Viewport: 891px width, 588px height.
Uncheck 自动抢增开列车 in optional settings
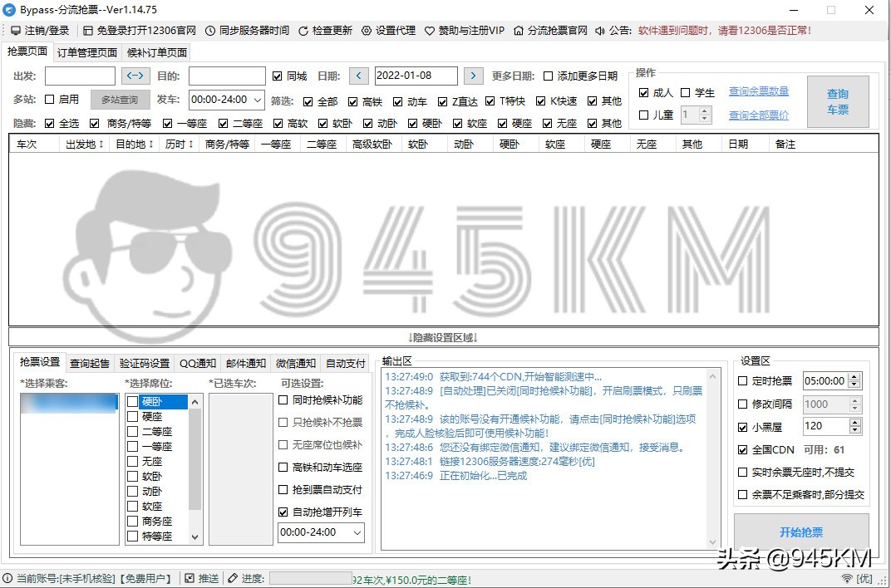(283, 512)
